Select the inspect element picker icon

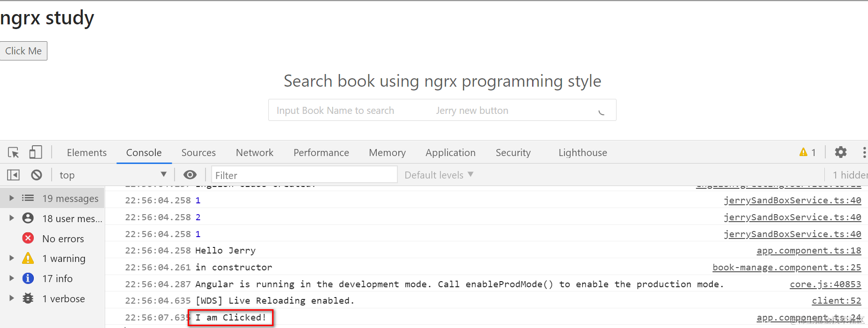13,152
